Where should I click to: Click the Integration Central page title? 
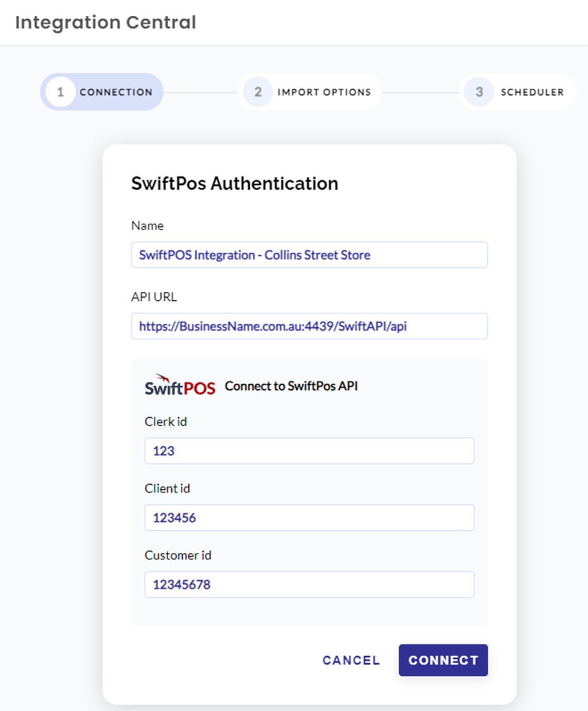106,23
